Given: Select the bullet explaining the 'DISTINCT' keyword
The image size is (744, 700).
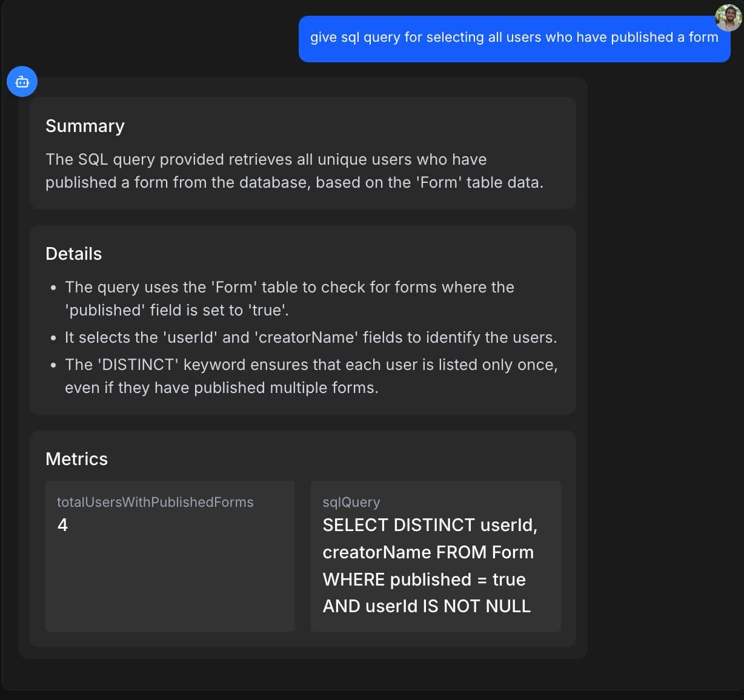Looking at the screenshot, I should tap(311, 375).
